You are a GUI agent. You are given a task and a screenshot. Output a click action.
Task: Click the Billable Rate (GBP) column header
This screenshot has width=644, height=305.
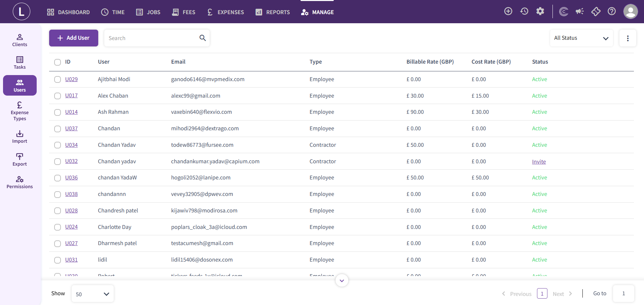coord(430,62)
